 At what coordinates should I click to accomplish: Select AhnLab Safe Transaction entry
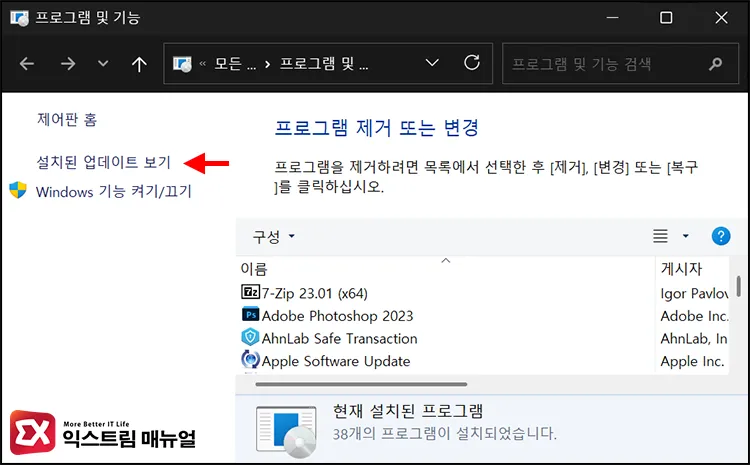click(x=340, y=339)
